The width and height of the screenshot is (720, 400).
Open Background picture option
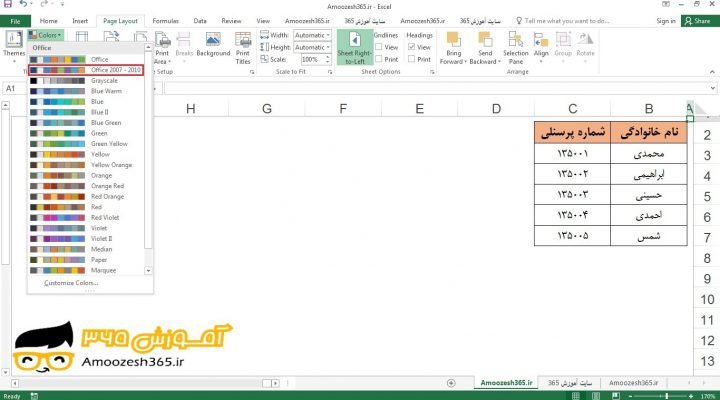pos(213,44)
